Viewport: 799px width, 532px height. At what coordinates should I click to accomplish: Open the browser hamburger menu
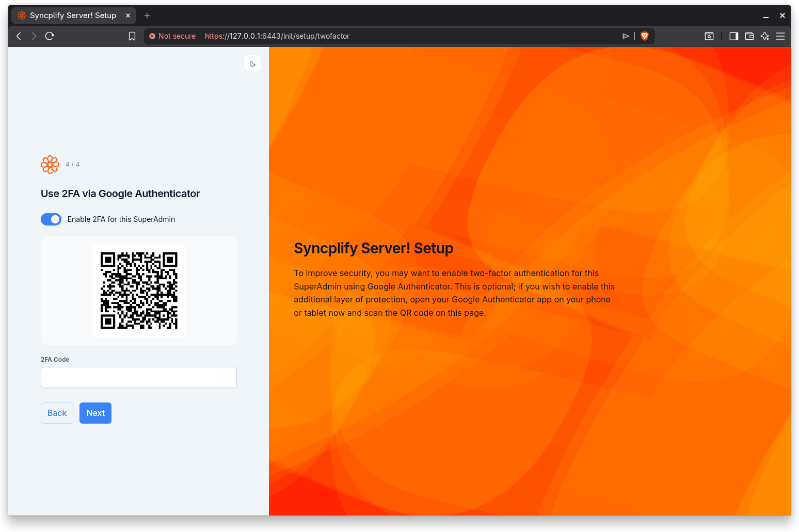(x=780, y=36)
